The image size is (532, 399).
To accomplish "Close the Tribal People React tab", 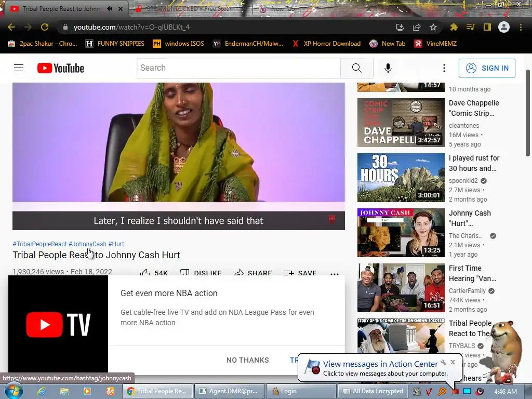I will (x=121, y=9).
